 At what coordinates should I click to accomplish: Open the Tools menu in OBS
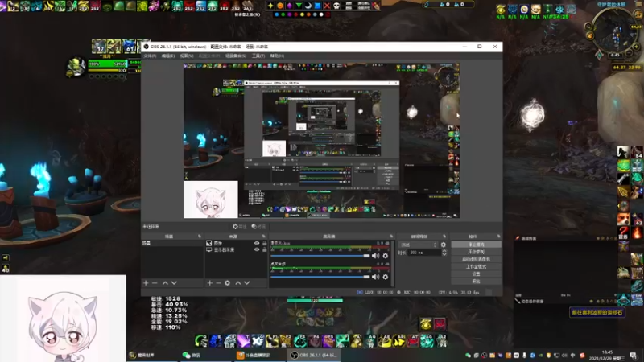point(258,56)
